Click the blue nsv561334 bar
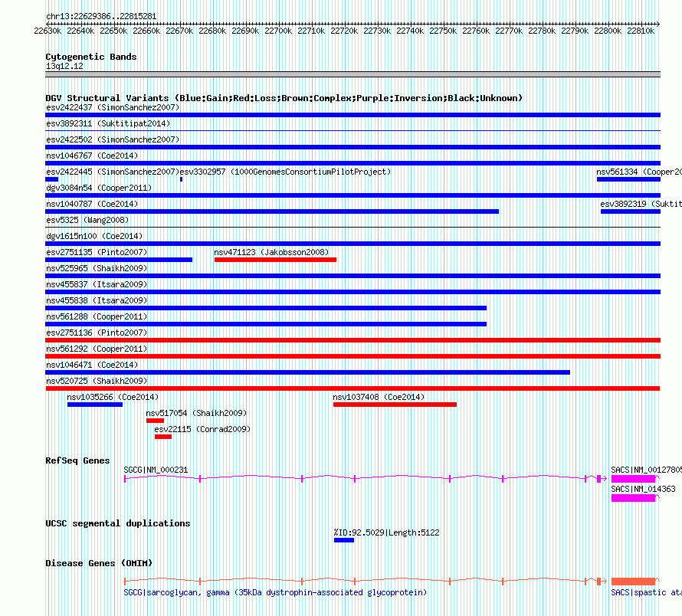 [628, 179]
